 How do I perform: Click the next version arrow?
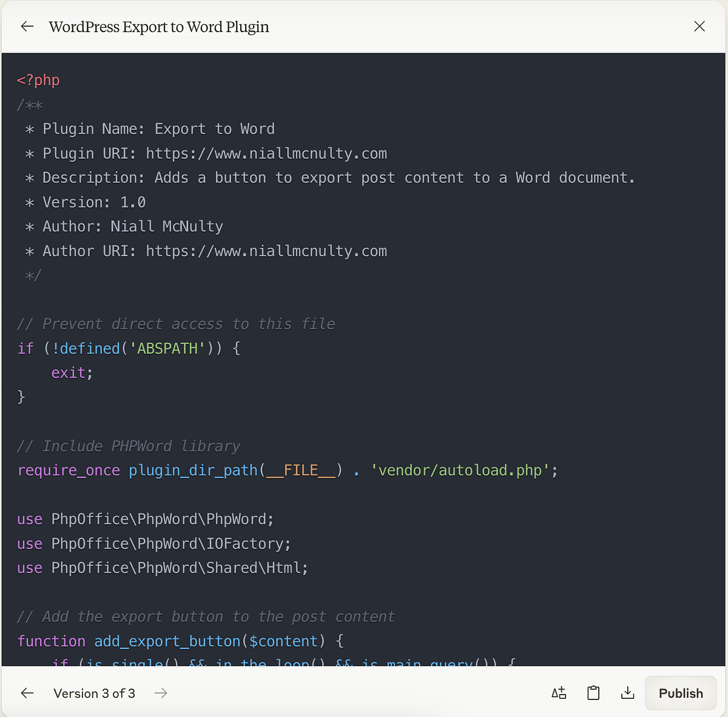pos(160,693)
